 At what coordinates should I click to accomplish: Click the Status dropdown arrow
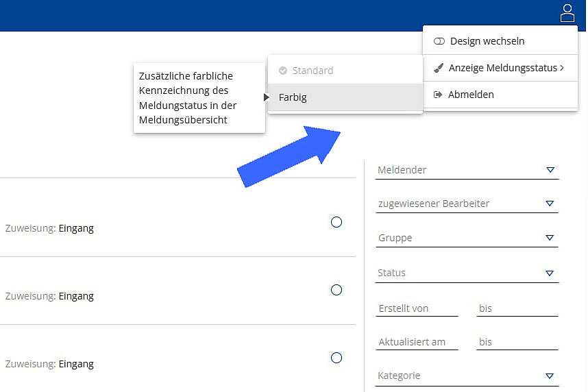pyautogui.click(x=550, y=273)
